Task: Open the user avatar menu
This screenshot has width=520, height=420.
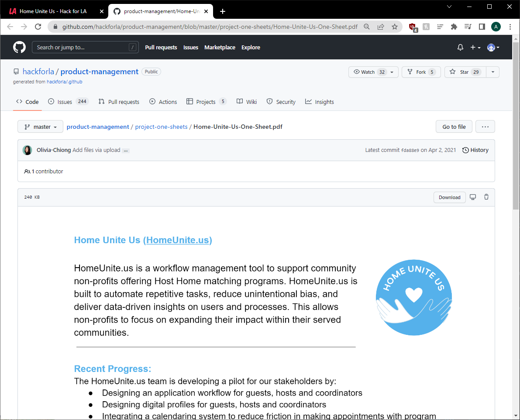Action: click(493, 48)
